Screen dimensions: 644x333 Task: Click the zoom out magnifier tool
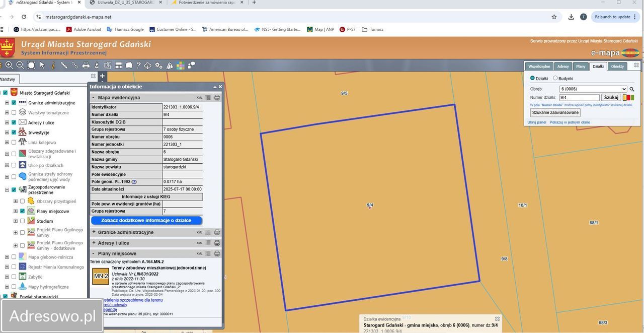tap(20, 65)
